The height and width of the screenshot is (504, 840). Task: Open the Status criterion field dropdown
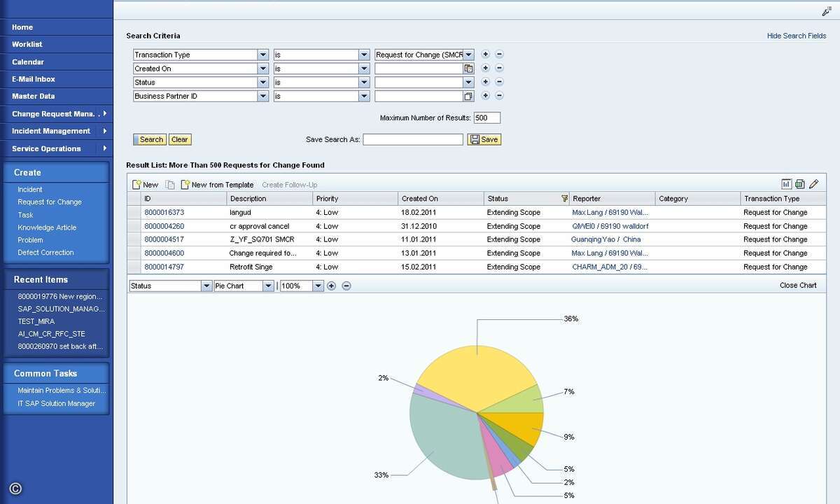pos(263,82)
